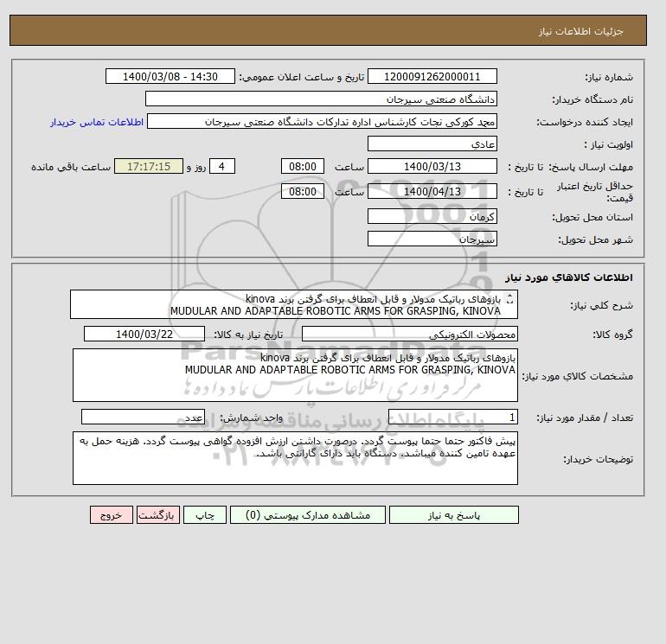Image resolution: width=666 pixels, height=644 pixels.
Task: Select the شماره نیاز field 1200091262000011
Action: click(x=432, y=76)
